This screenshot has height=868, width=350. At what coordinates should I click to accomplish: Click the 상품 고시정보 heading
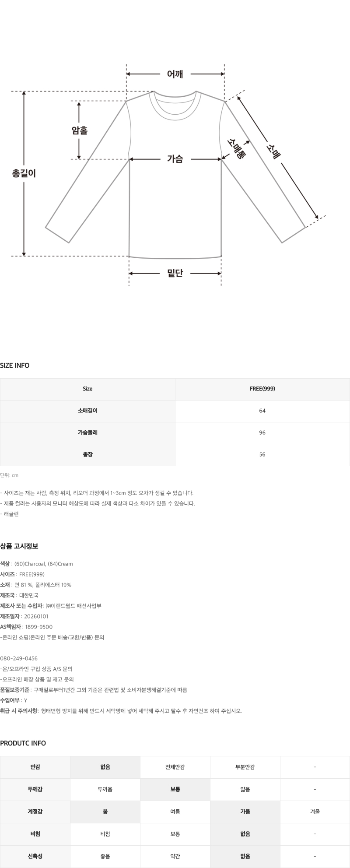pos(19,546)
